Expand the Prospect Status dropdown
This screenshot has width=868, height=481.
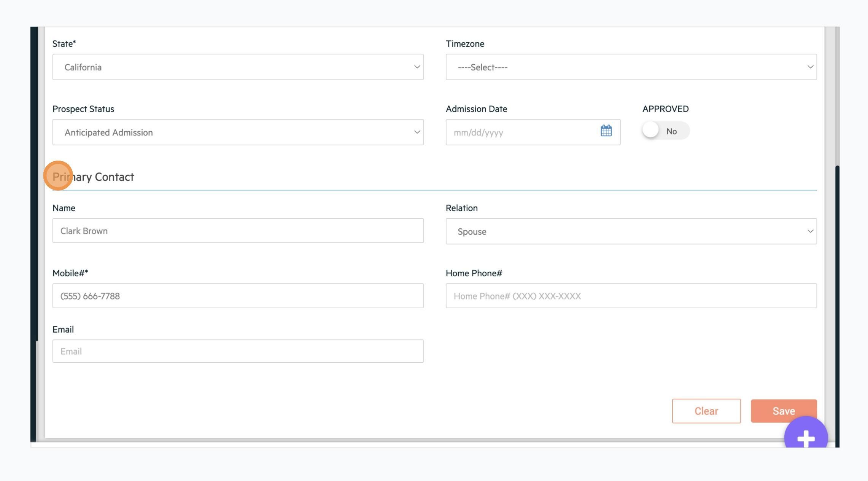(x=238, y=132)
